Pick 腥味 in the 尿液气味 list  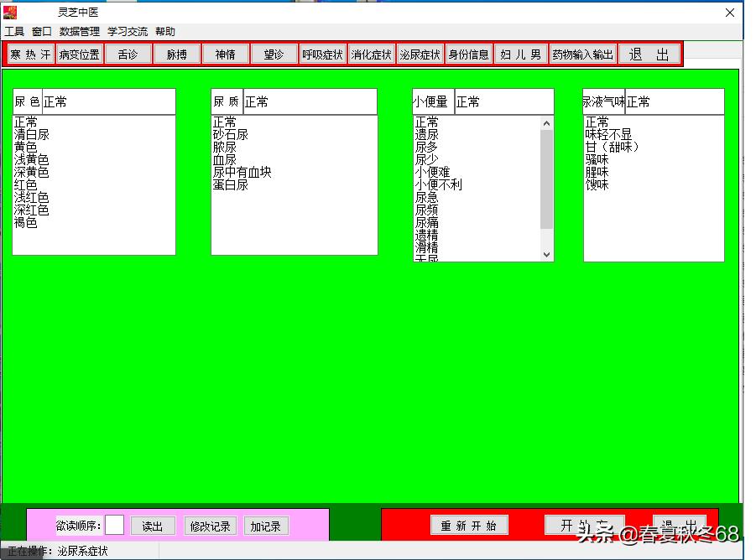pyautogui.click(x=597, y=173)
